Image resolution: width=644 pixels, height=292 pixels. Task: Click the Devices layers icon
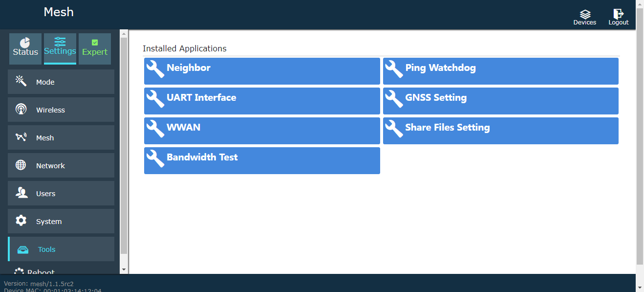(x=585, y=14)
